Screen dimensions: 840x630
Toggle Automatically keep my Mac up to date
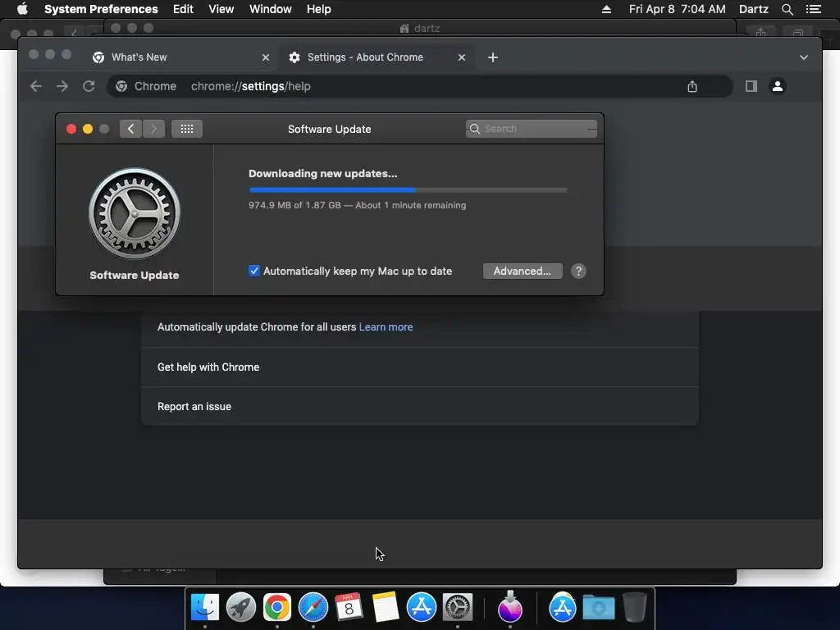pyautogui.click(x=254, y=271)
